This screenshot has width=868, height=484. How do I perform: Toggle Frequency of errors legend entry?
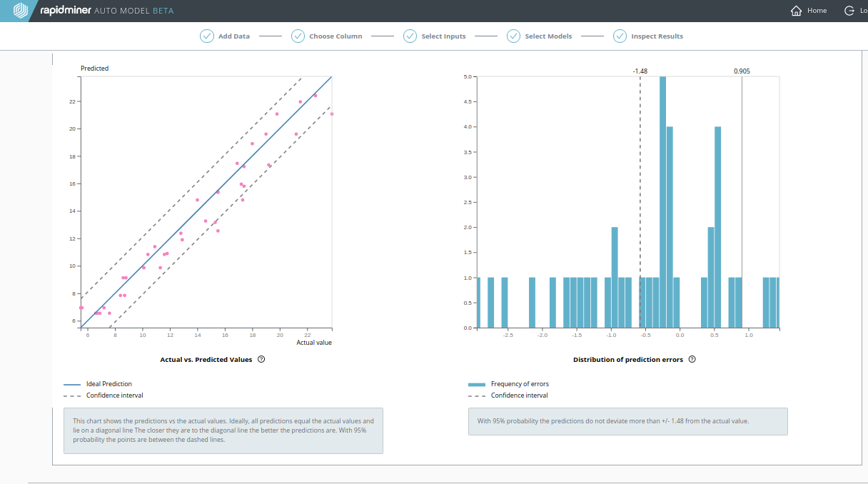pos(519,384)
